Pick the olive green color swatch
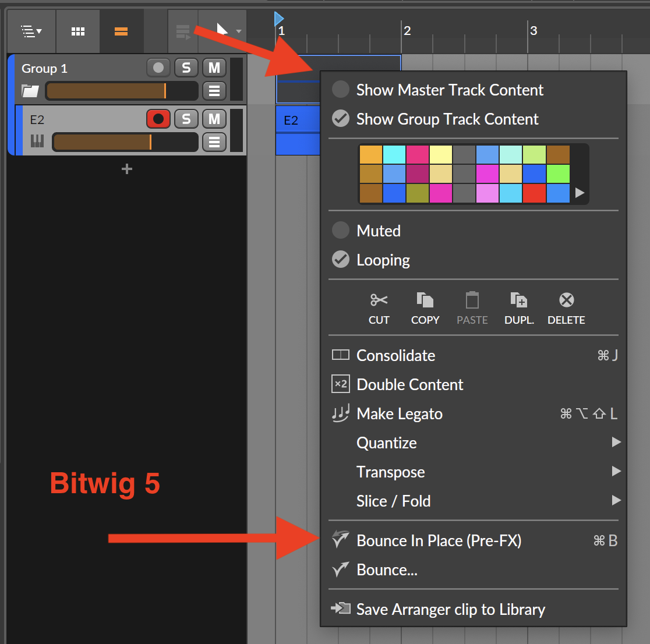Image resolution: width=650 pixels, height=644 pixels. pos(418,193)
